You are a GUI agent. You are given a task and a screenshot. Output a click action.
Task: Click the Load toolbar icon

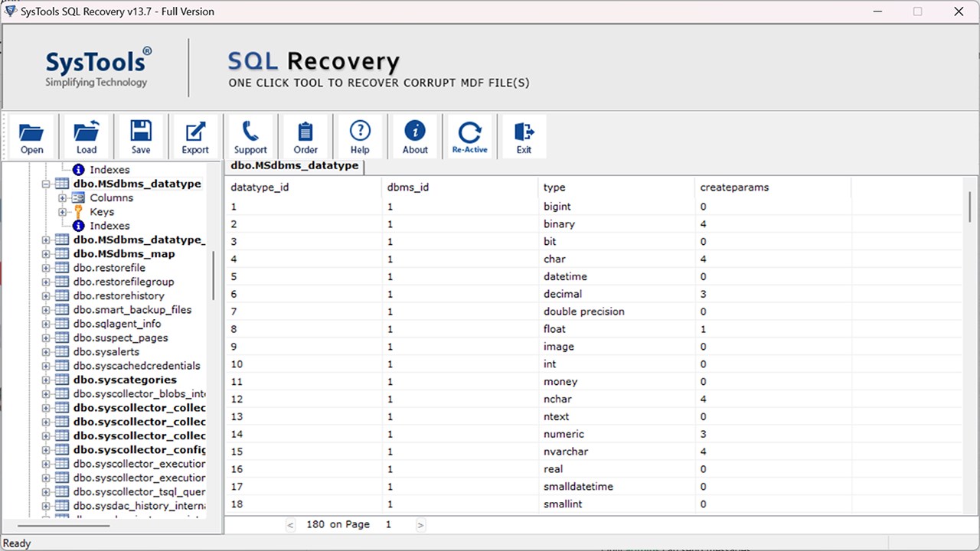87,137
